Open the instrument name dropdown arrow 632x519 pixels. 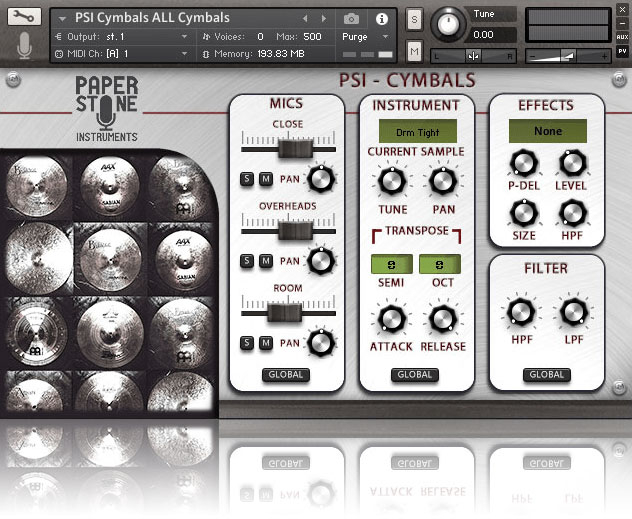[60, 18]
